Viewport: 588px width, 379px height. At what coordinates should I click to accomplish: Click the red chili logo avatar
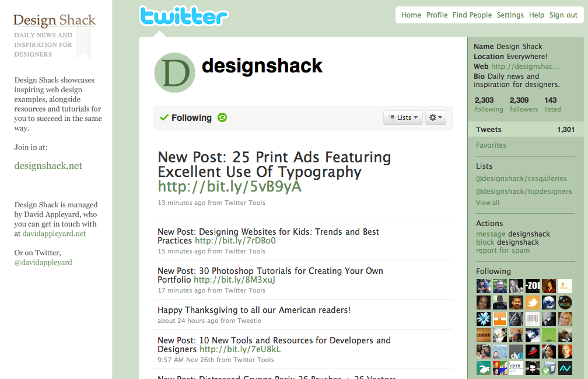click(x=533, y=352)
